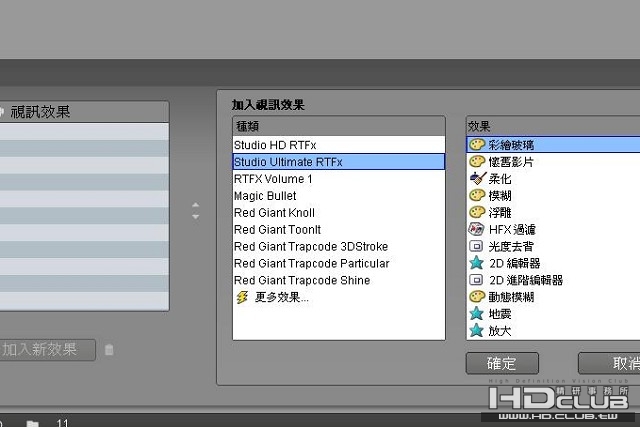Select 浮雕 effect name
This screenshot has height=427, width=640.
point(500,213)
